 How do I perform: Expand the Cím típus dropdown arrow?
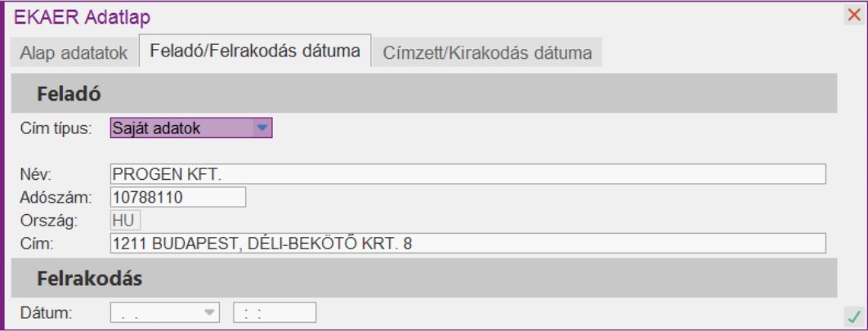pyautogui.click(x=261, y=127)
